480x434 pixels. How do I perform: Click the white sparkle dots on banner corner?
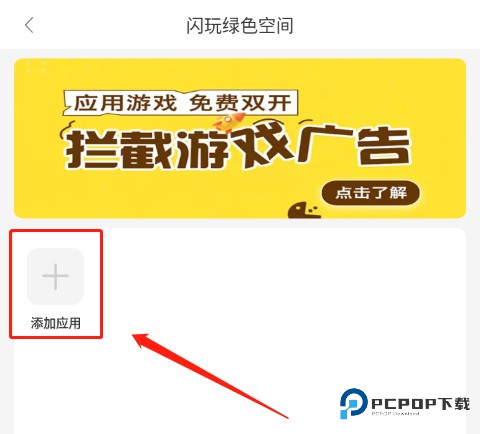coord(36,66)
